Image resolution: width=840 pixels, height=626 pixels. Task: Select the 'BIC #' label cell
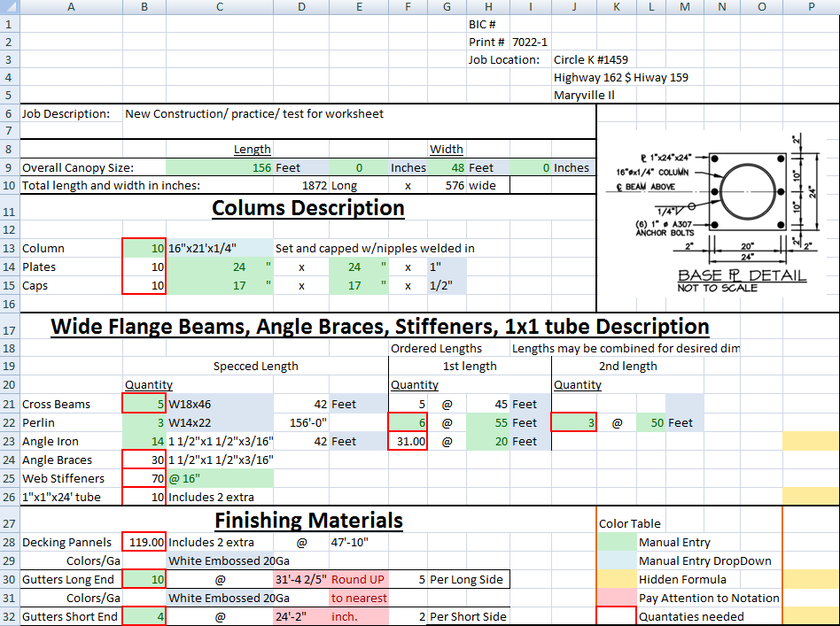488,24
